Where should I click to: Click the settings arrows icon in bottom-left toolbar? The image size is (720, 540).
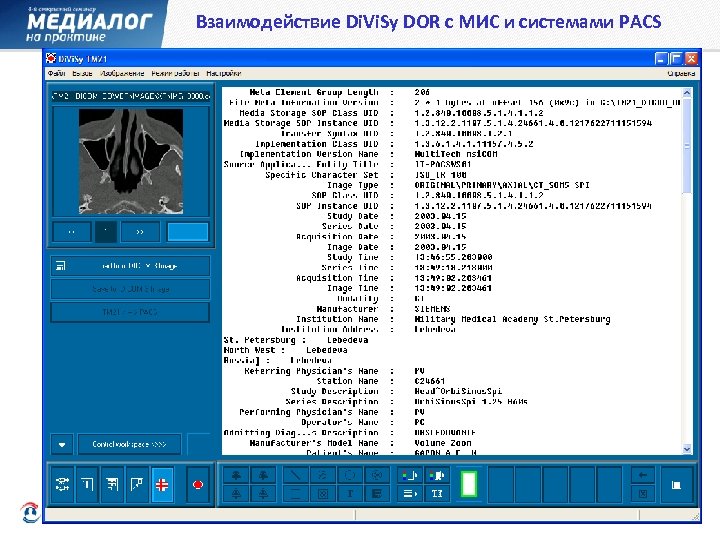tap(62, 484)
